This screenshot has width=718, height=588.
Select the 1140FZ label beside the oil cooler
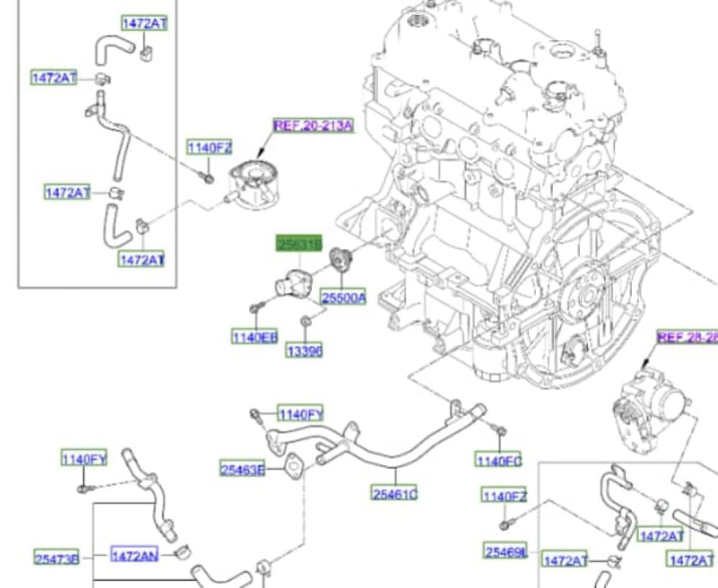click(x=210, y=148)
